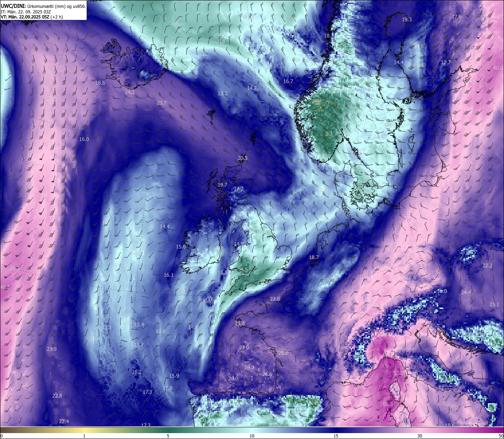The width and height of the screenshot is (504, 439).
Task: Click the value 56.3 near Sardinia
Action: click(x=388, y=404)
